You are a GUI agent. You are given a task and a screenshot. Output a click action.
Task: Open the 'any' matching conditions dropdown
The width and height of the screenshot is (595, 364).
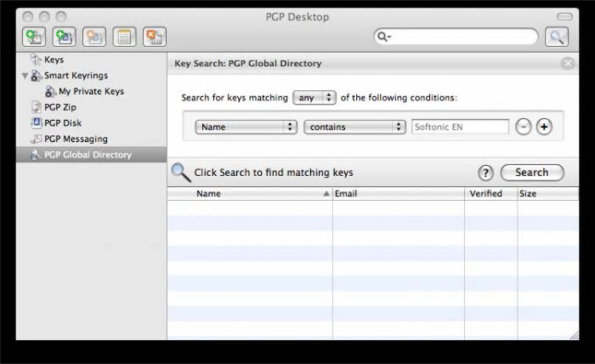314,98
